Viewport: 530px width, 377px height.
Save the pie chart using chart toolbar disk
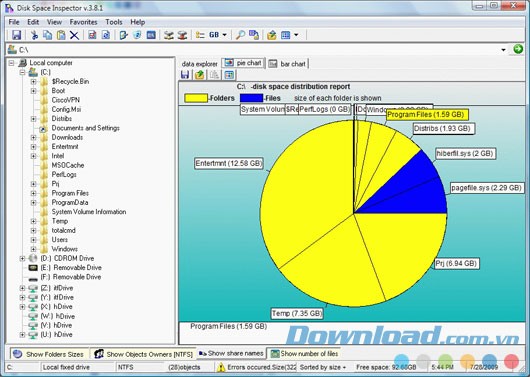[185, 75]
